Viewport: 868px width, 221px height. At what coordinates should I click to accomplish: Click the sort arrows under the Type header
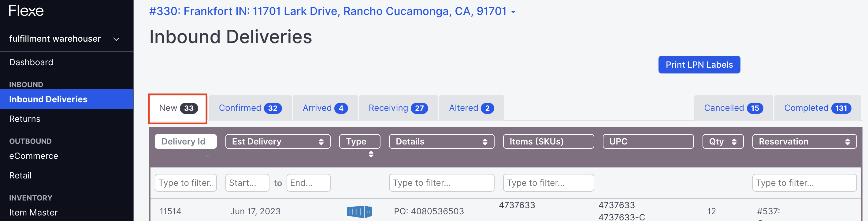(371, 154)
